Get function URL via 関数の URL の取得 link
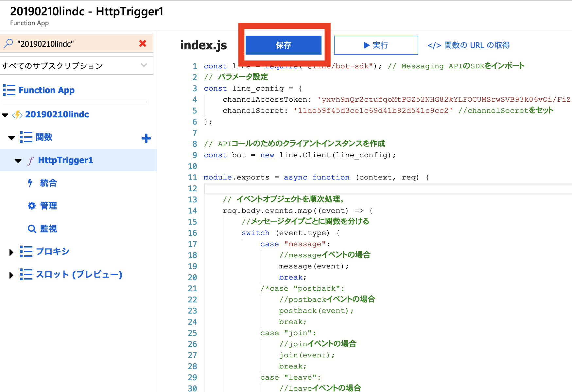 click(x=469, y=45)
